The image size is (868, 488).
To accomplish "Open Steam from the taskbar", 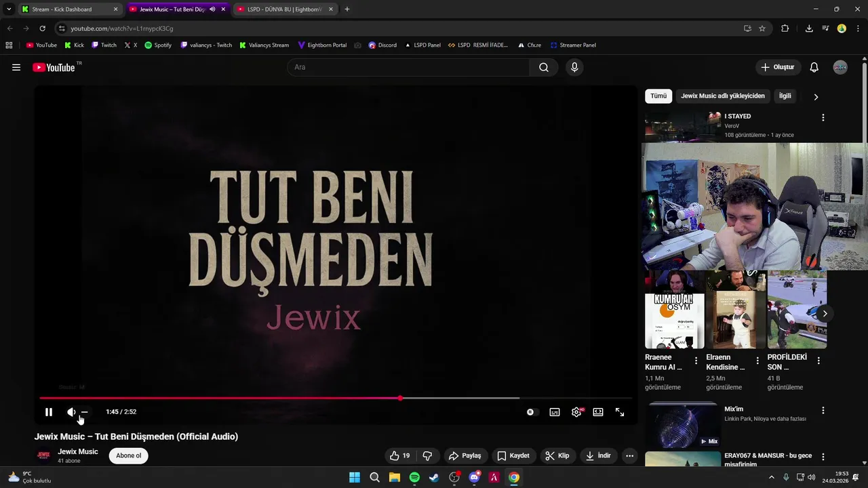I will [x=434, y=477].
